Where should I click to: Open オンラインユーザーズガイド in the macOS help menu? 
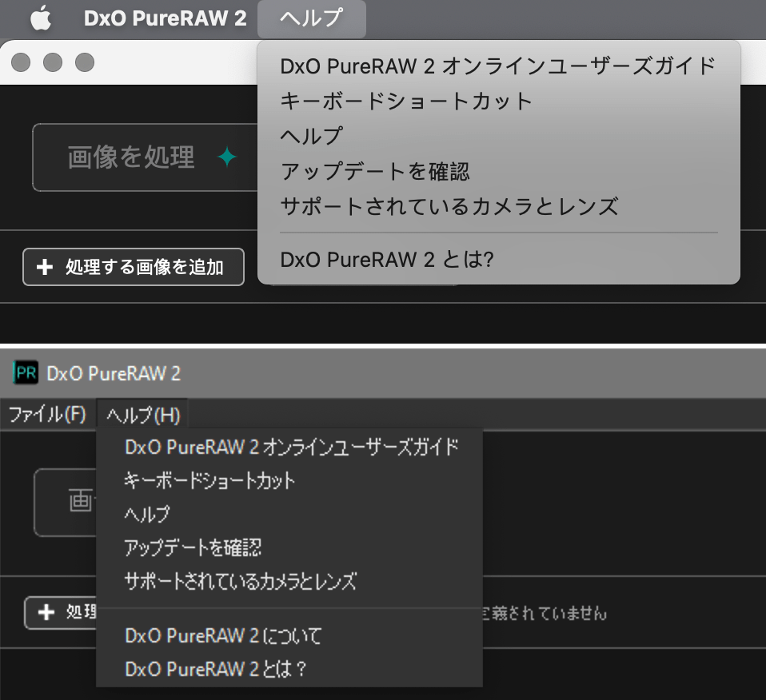click(x=498, y=66)
